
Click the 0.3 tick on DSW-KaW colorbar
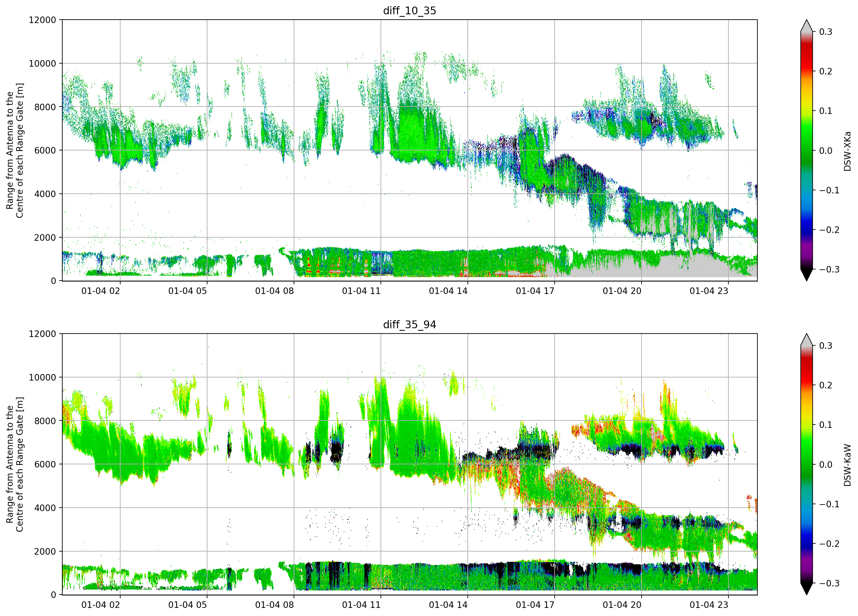tap(826, 346)
